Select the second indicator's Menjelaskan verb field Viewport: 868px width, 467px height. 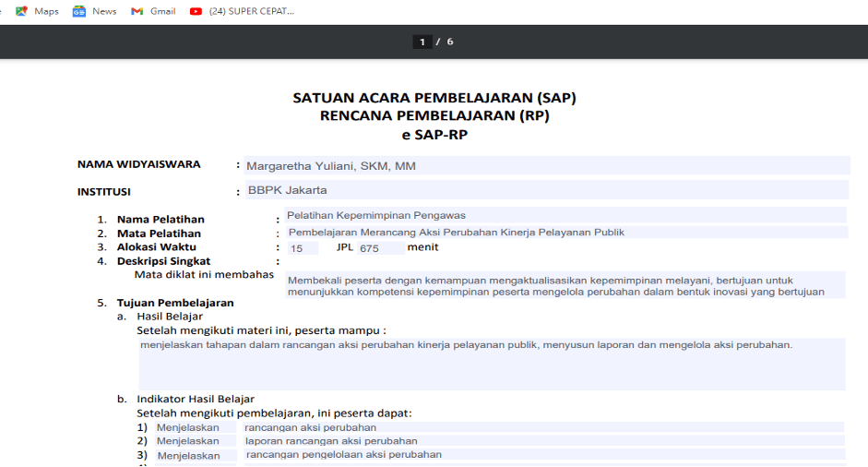pyautogui.click(x=192, y=441)
